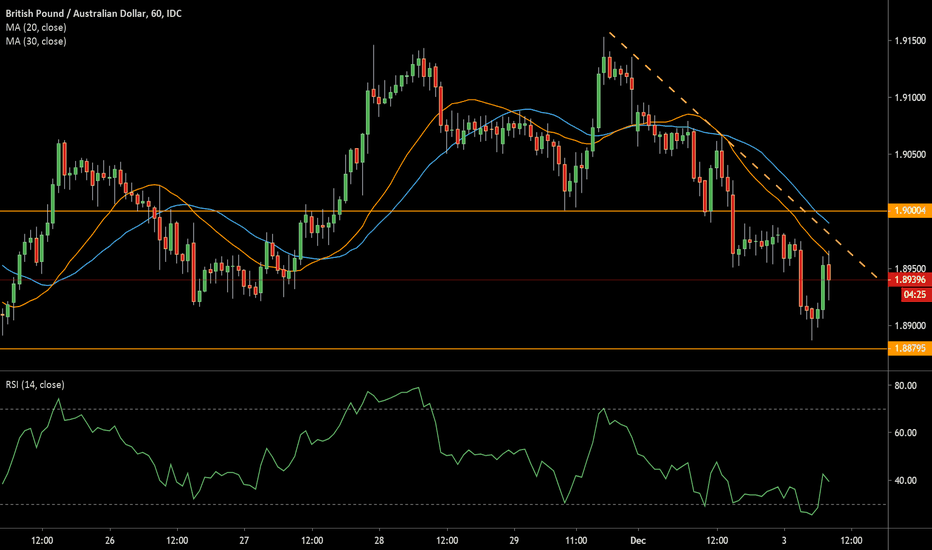The width and height of the screenshot is (932, 550).
Task: Click the RSI 40.00 scale value
Action: (905, 480)
